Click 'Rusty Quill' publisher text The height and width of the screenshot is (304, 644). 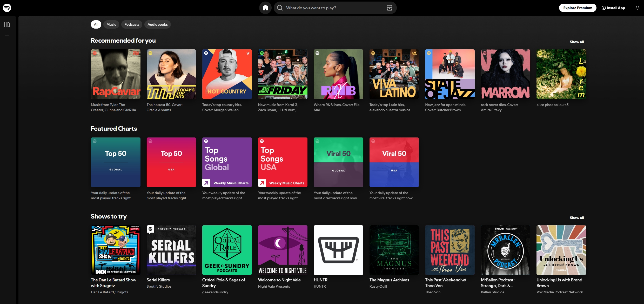[378, 286]
